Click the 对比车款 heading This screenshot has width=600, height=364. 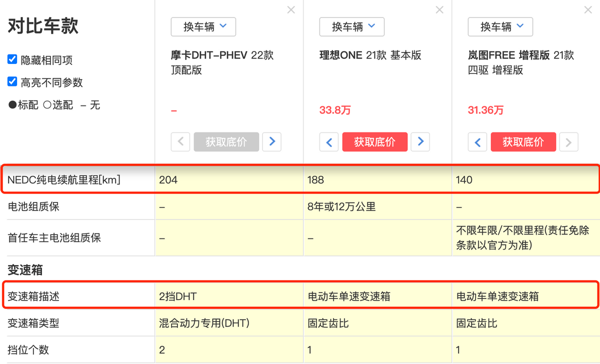43,26
